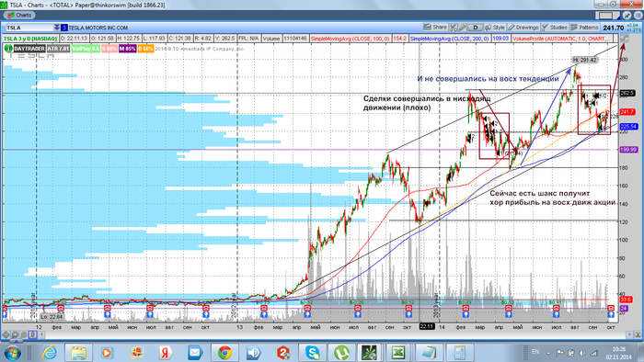Screen dimensions: 644x362
Task: Open the Charts tab
Action: point(19,16)
